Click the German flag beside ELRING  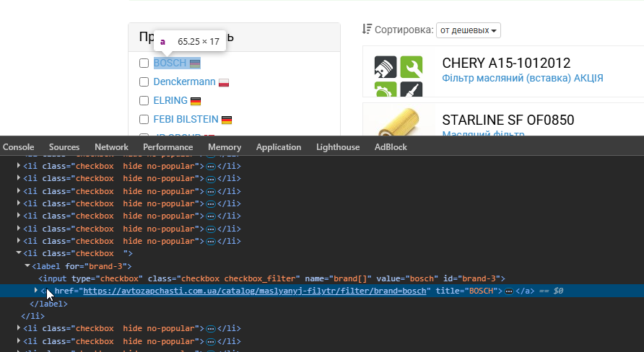pos(196,101)
